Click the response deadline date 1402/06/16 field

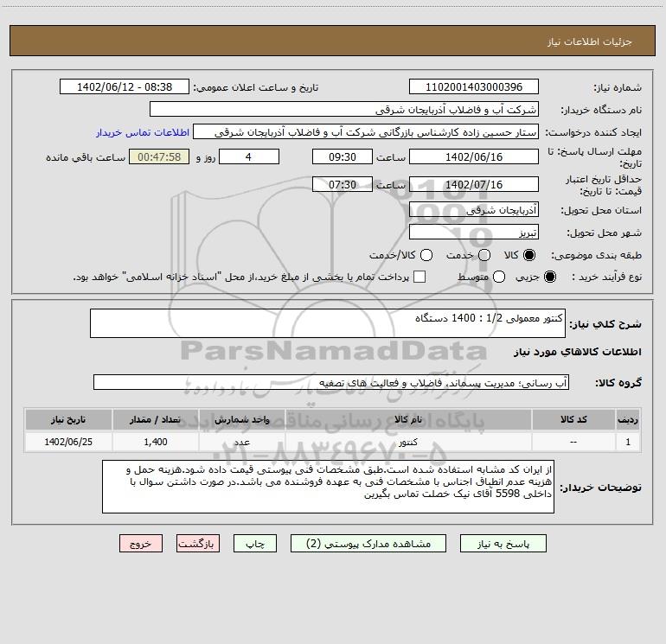[x=474, y=156]
